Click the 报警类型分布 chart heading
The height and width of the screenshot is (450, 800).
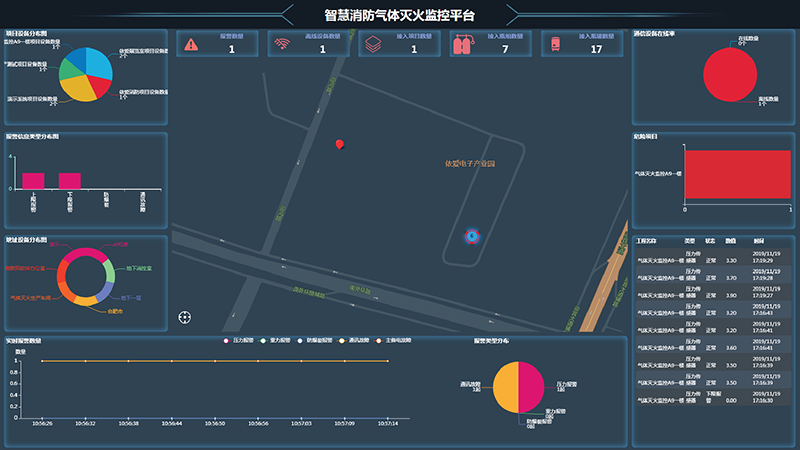pos(491,341)
